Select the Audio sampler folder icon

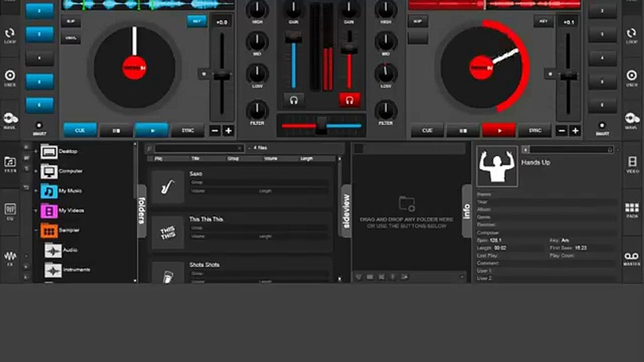(x=53, y=250)
